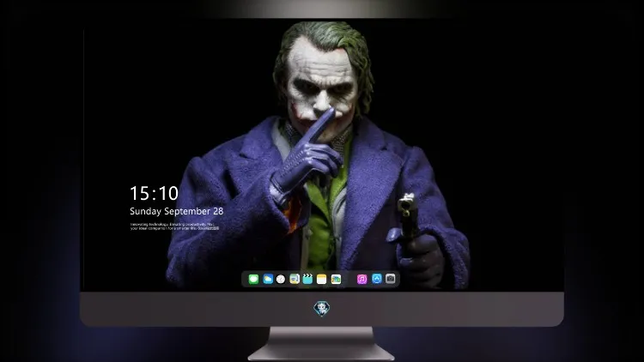Image resolution: width=644 pixels, height=362 pixels.
Task: Open the blue App Store icon
Action: pyautogui.click(x=377, y=279)
